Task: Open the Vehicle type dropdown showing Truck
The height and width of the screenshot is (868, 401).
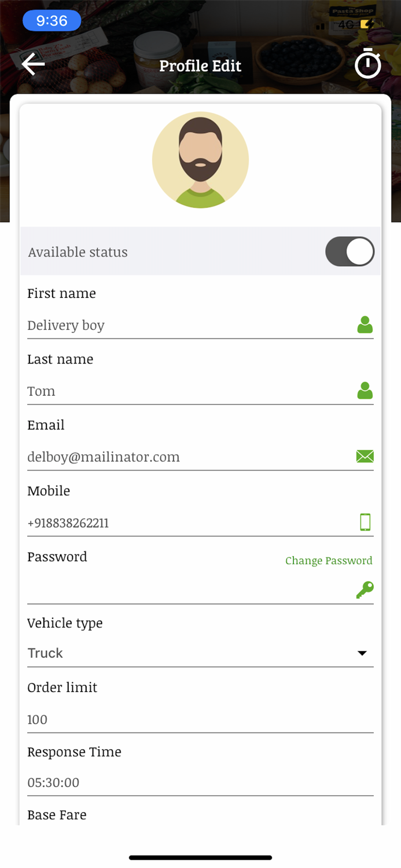Action: 200,653
